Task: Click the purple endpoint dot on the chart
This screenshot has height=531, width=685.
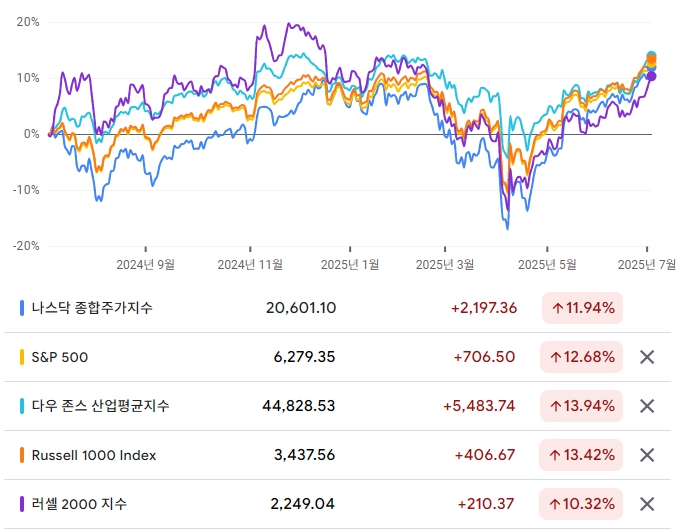Action: (x=651, y=76)
